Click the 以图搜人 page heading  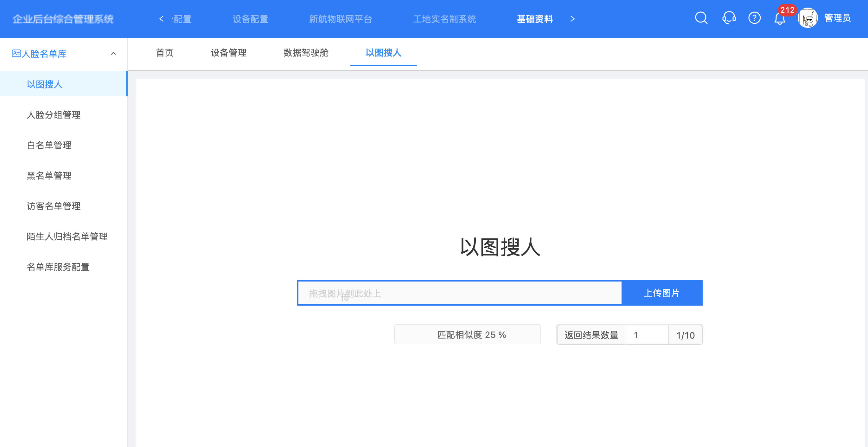(x=500, y=247)
